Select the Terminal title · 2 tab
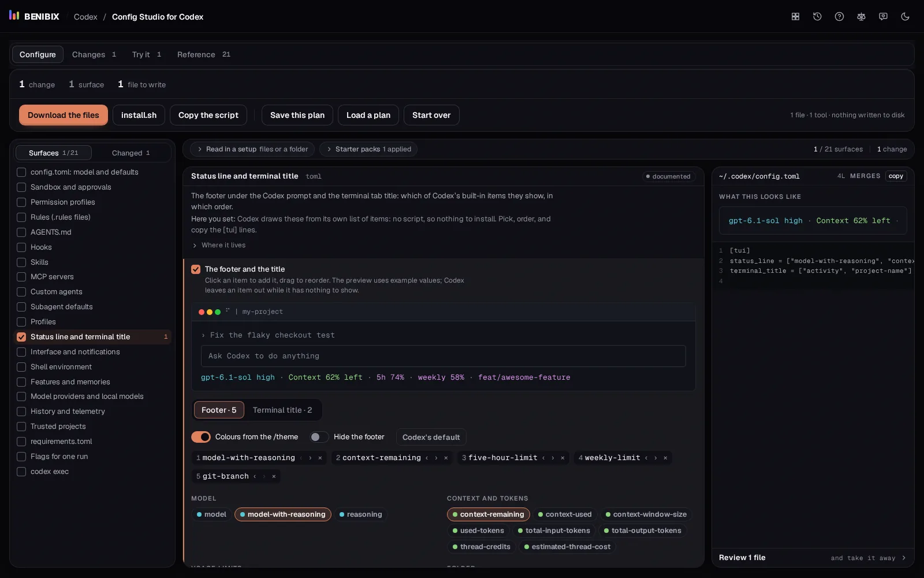 click(x=282, y=410)
